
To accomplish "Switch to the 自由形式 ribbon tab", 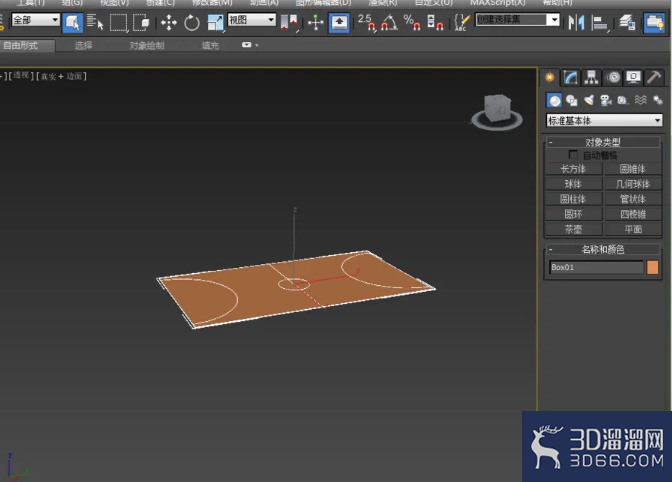I will click(x=21, y=46).
